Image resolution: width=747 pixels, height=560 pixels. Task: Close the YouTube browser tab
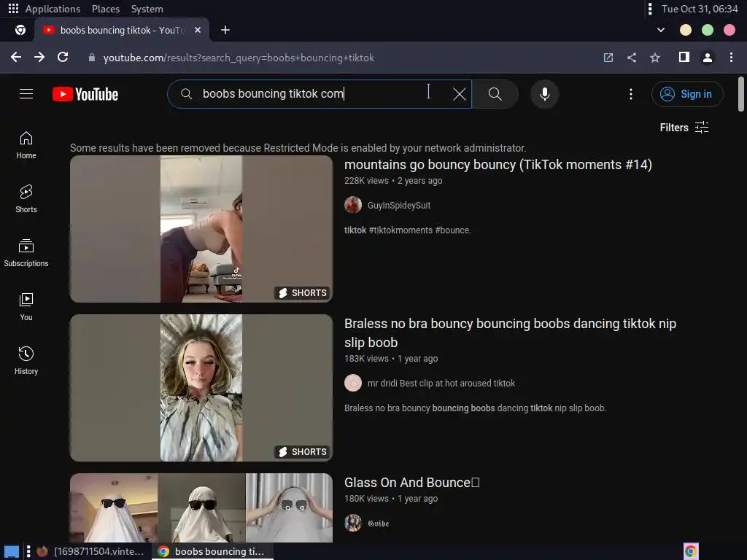(198, 30)
